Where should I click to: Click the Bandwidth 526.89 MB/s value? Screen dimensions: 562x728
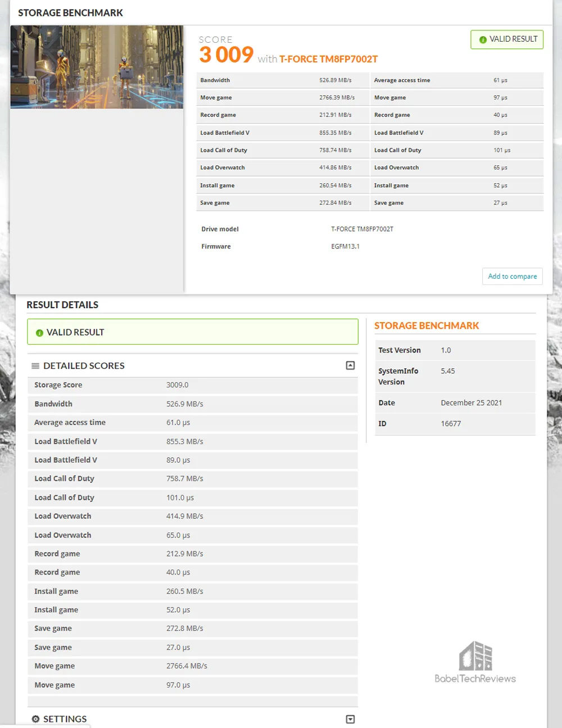pos(336,80)
